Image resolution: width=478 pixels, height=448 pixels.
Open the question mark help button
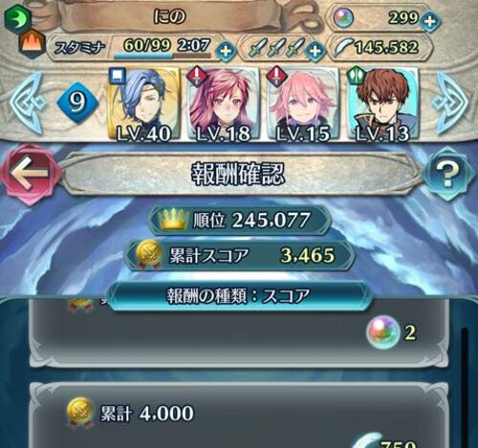pos(448,174)
